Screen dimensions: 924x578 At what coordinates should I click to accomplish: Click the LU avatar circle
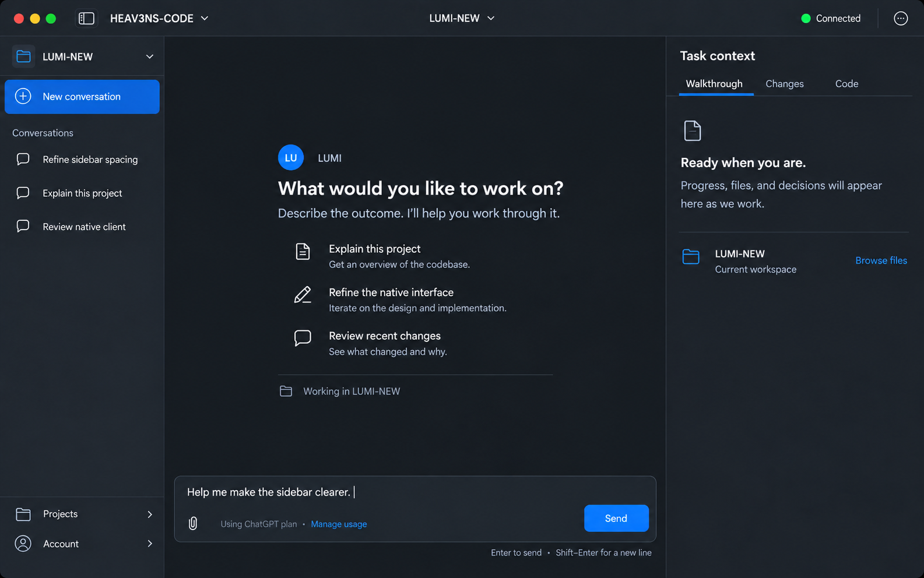[291, 157]
